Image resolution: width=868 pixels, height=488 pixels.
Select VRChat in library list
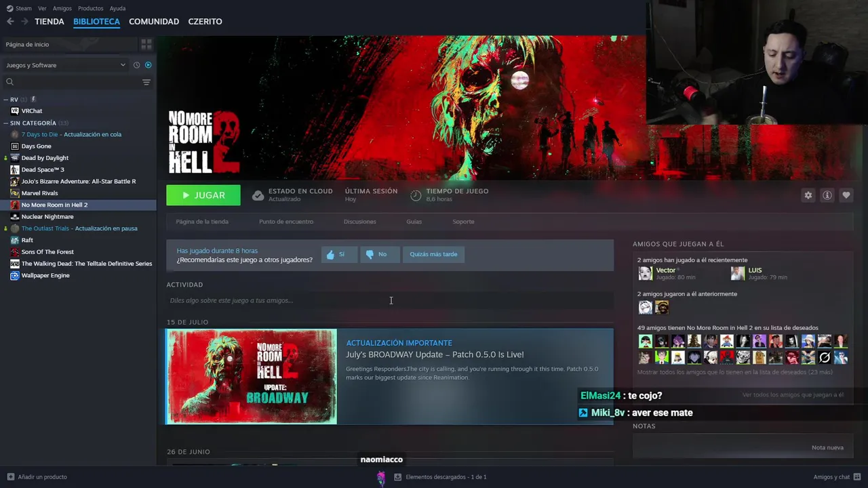(x=32, y=111)
